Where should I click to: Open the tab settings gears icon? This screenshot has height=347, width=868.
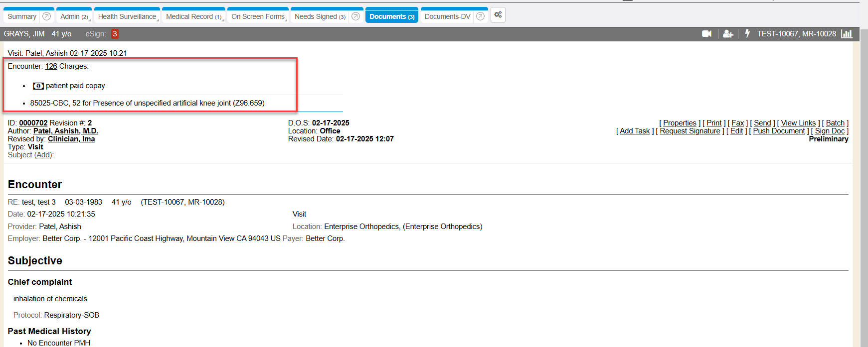tap(498, 15)
